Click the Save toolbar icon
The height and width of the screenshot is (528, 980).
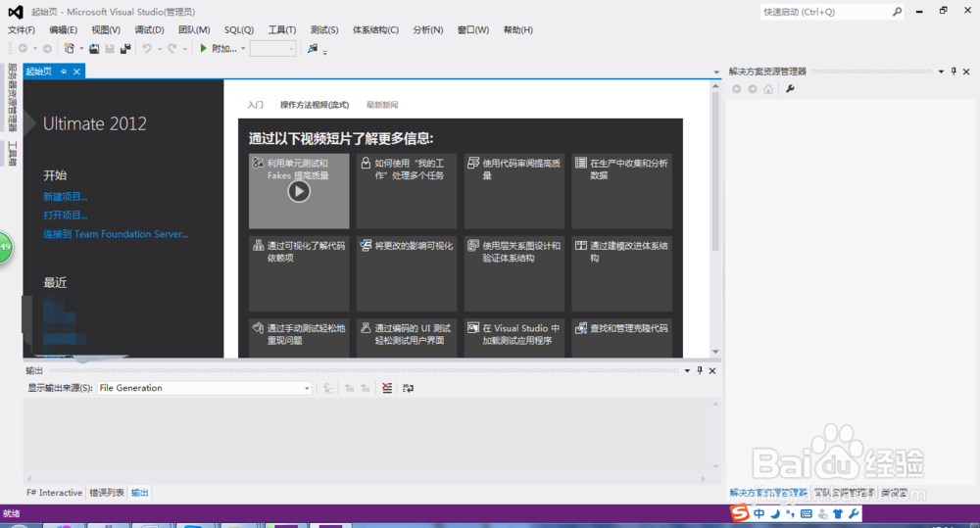pos(110,48)
